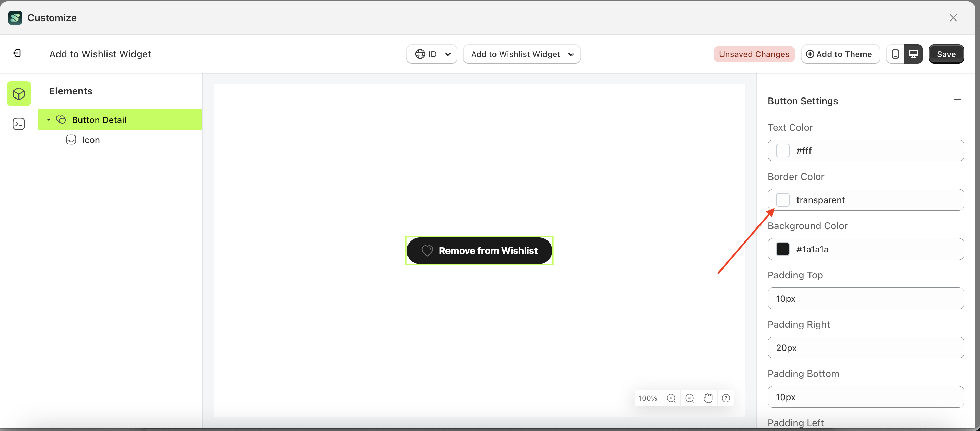The width and height of the screenshot is (980, 431).
Task: Edit the Padding Right value field
Action: [x=866, y=348]
